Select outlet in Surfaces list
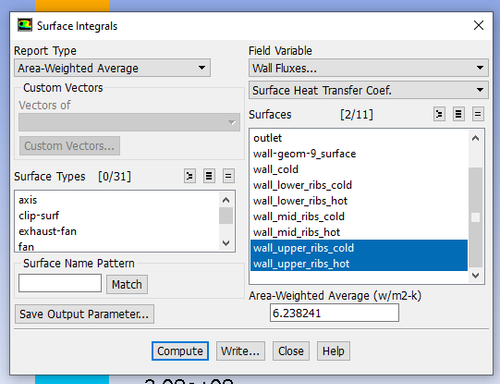Screen dimensions: 500x384 [x=359, y=138]
